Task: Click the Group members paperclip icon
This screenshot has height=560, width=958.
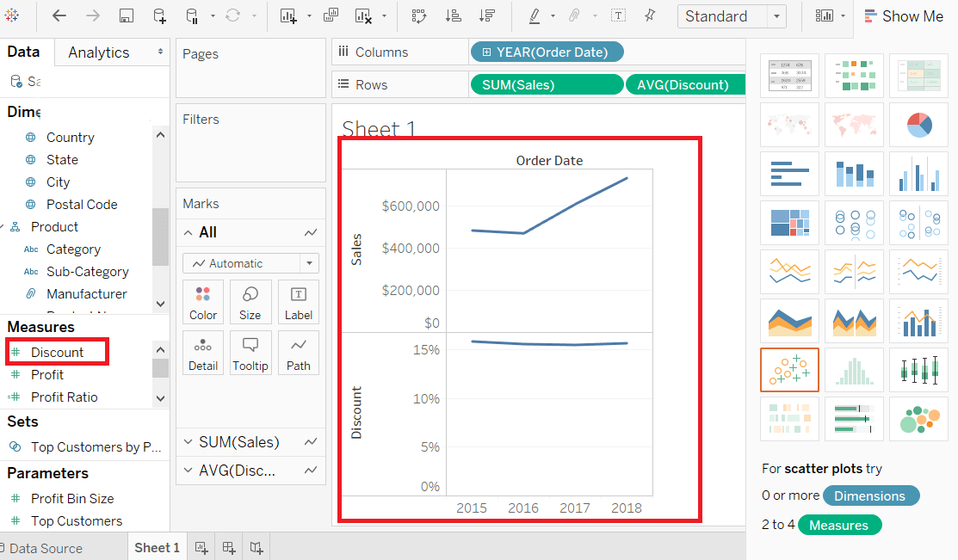Action: tap(574, 15)
